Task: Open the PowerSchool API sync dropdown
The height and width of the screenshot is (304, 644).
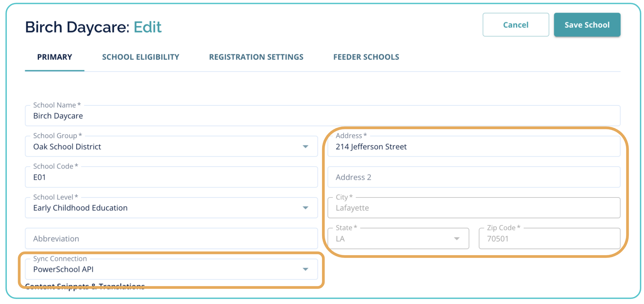Action: (x=165, y=269)
